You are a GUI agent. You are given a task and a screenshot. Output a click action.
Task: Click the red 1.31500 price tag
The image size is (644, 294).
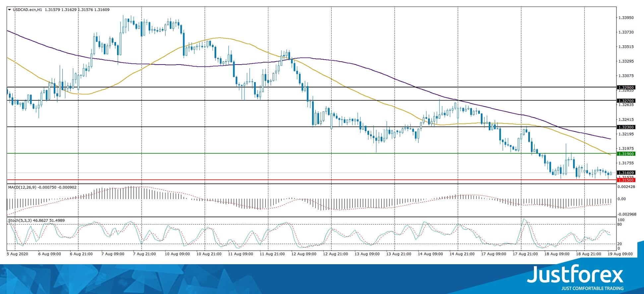click(626, 180)
